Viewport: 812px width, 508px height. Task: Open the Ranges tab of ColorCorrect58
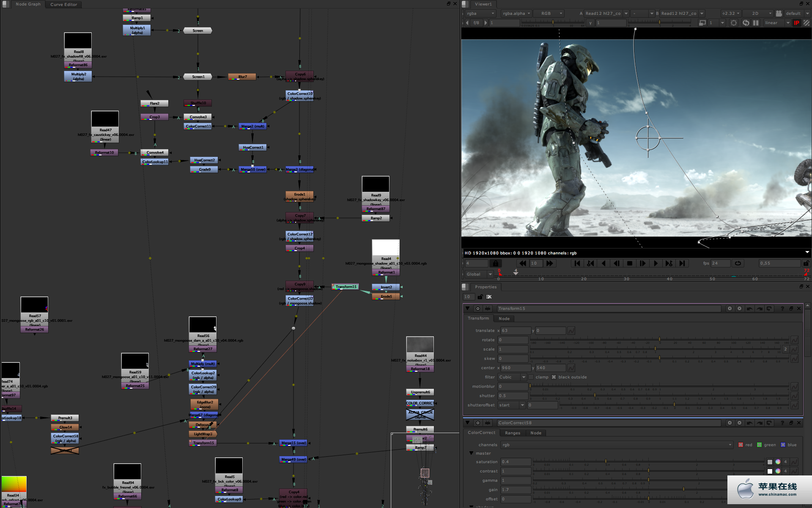click(512, 433)
